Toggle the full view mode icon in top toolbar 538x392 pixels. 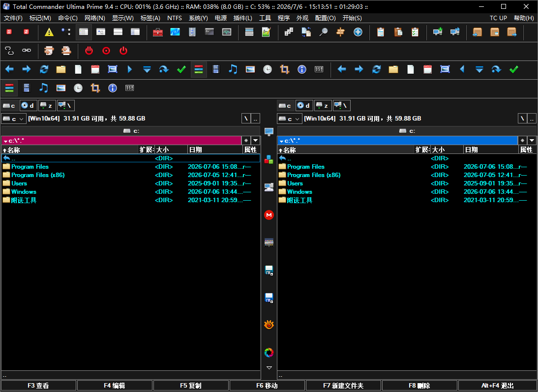(84, 32)
